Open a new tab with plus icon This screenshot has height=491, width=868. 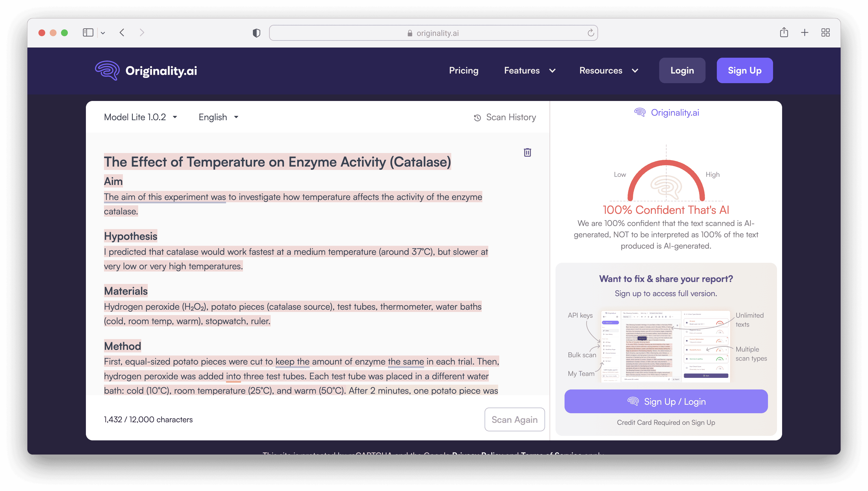tap(805, 33)
